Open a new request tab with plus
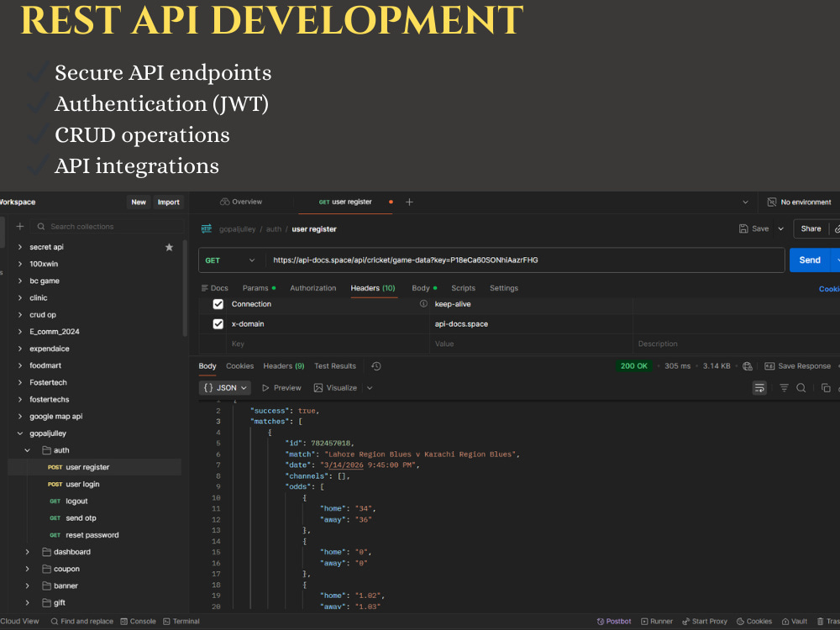Image resolution: width=840 pixels, height=630 pixels. click(x=409, y=202)
